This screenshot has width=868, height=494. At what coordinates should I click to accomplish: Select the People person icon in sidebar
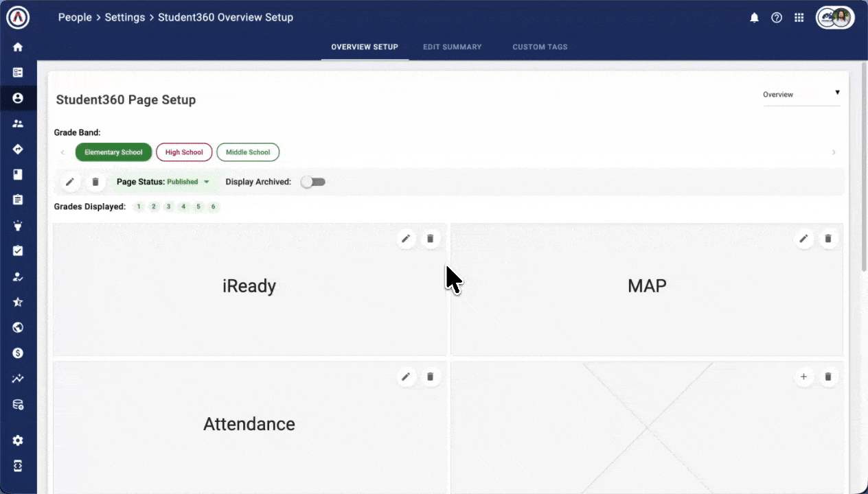[x=18, y=98]
